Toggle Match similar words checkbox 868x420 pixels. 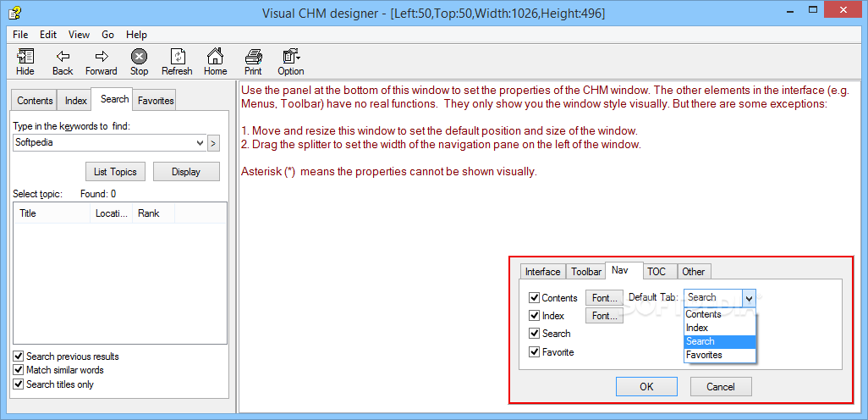[x=19, y=369]
